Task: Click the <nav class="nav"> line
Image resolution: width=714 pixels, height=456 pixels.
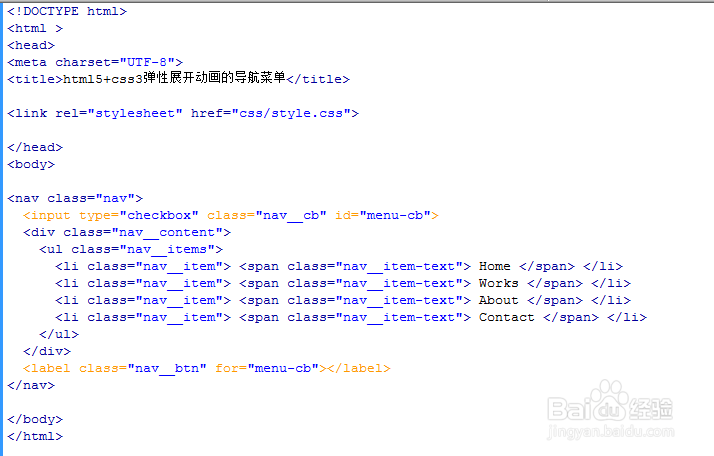Action: (75, 198)
